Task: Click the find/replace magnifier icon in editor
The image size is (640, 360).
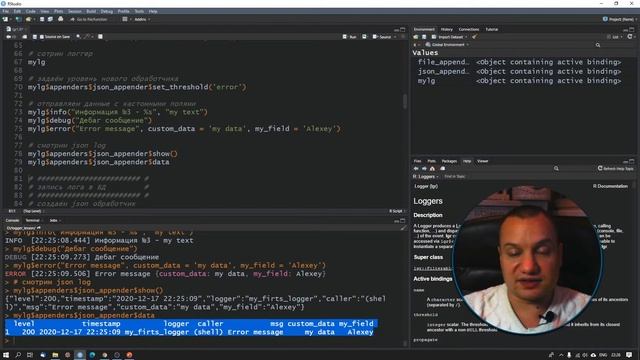Action: pos(78,37)
